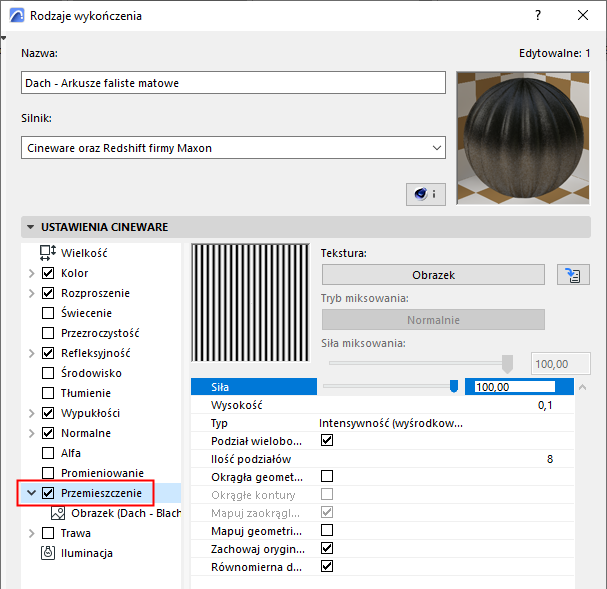This screenshot has width=607, height=589.
Task: Collapse the USTAWIENIA CINEWARE section
Action: coord(30,227)
